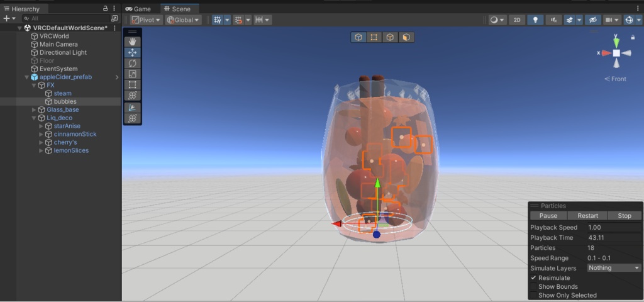644x302 pixels.
Task: Toggle the Resimulate checkbox
Action: coord(533,278)
